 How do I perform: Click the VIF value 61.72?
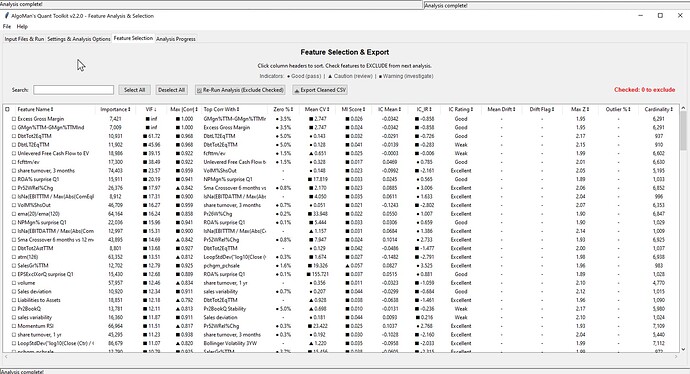tap(154, 136)
